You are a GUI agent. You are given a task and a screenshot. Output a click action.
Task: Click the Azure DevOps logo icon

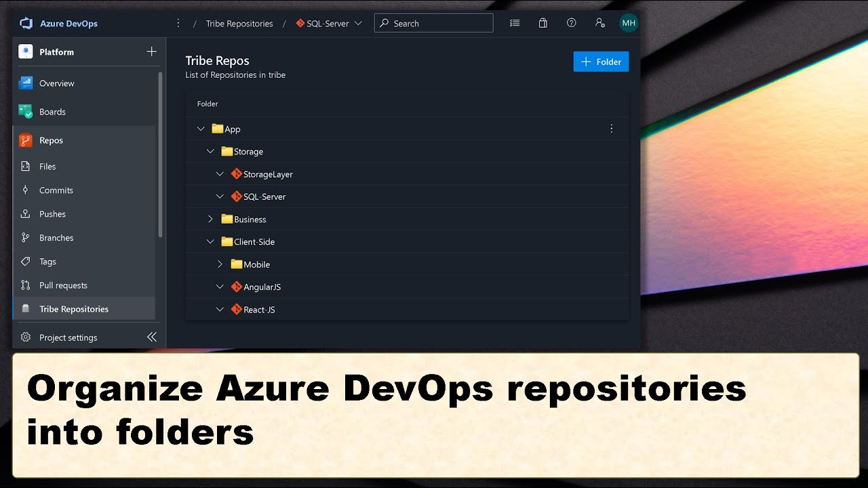pyautogui.click(x=26, y=23)
